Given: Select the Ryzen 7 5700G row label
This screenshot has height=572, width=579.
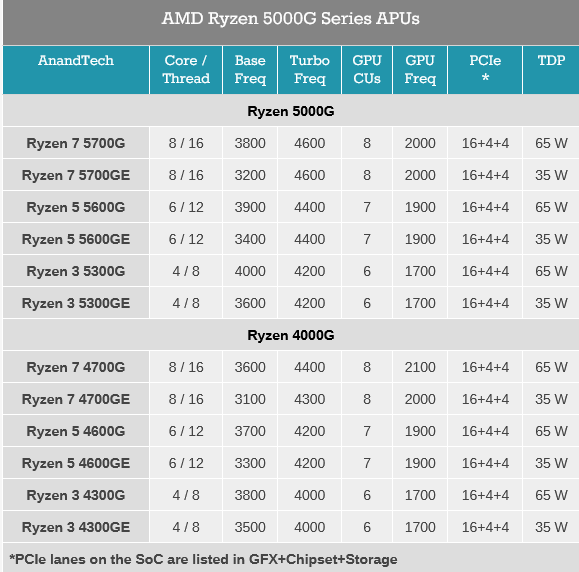Looking at the screenshot, I should pyautogui.click(x=76, y=143).
